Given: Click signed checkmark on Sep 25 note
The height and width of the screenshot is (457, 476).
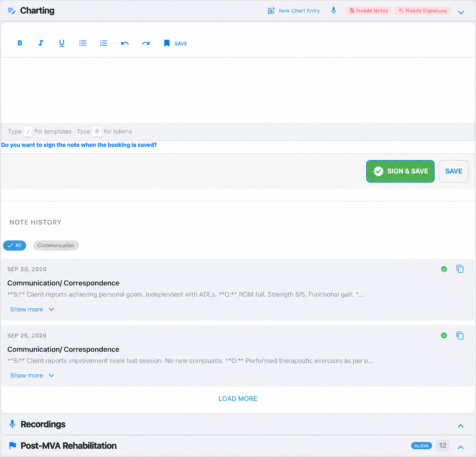Looking at the screenshot, I should point(444,335).
